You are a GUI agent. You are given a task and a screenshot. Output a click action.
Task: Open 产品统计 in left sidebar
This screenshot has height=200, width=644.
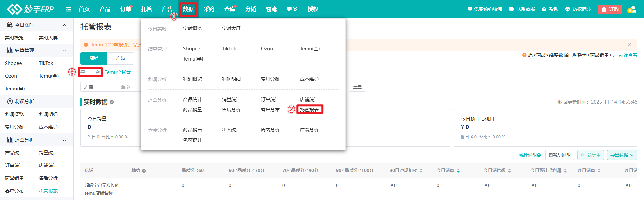(x=14, y=153)
